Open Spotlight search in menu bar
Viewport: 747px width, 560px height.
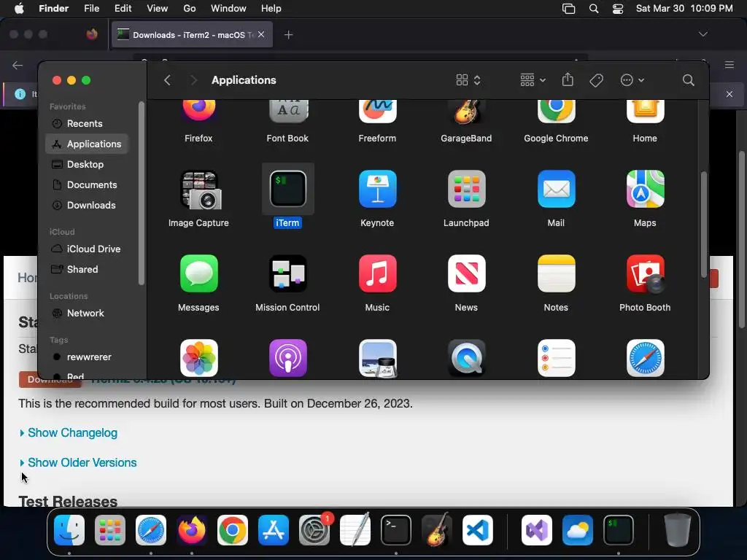[x=594, y=9]
